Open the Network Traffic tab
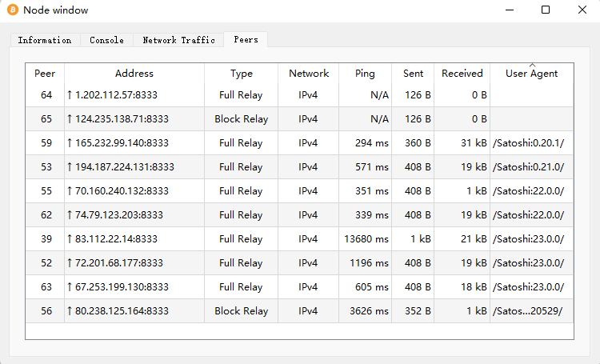The image size is (600, 364). [178, 40]
